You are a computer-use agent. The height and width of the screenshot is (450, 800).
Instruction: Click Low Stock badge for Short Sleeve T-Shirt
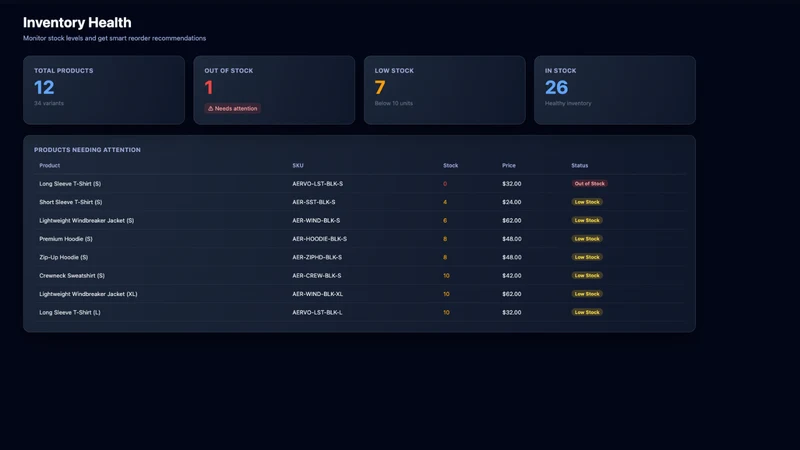(x=587, y=202)
